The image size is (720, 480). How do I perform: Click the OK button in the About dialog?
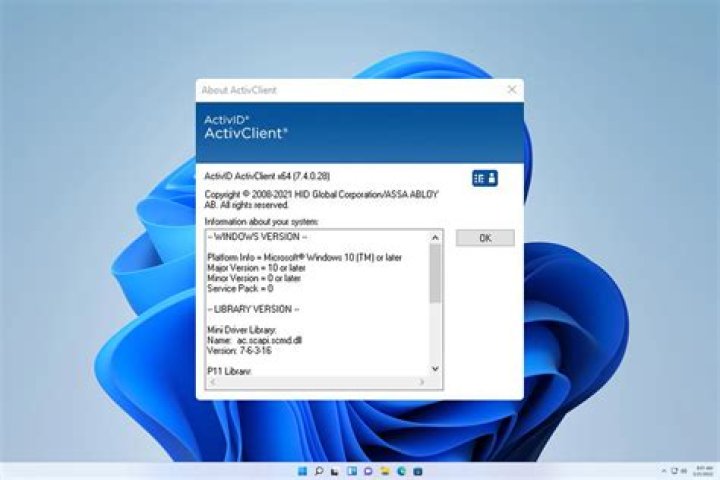click(485, 238)
